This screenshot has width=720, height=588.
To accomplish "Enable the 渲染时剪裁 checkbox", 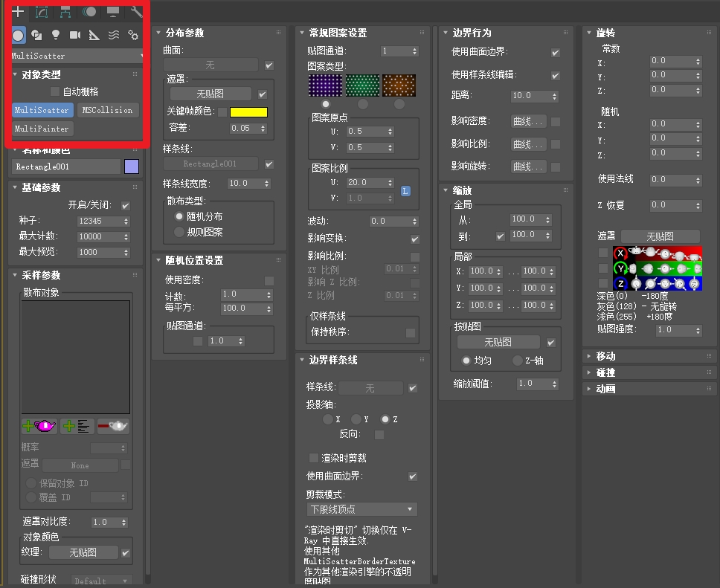I will pos(314,458).
